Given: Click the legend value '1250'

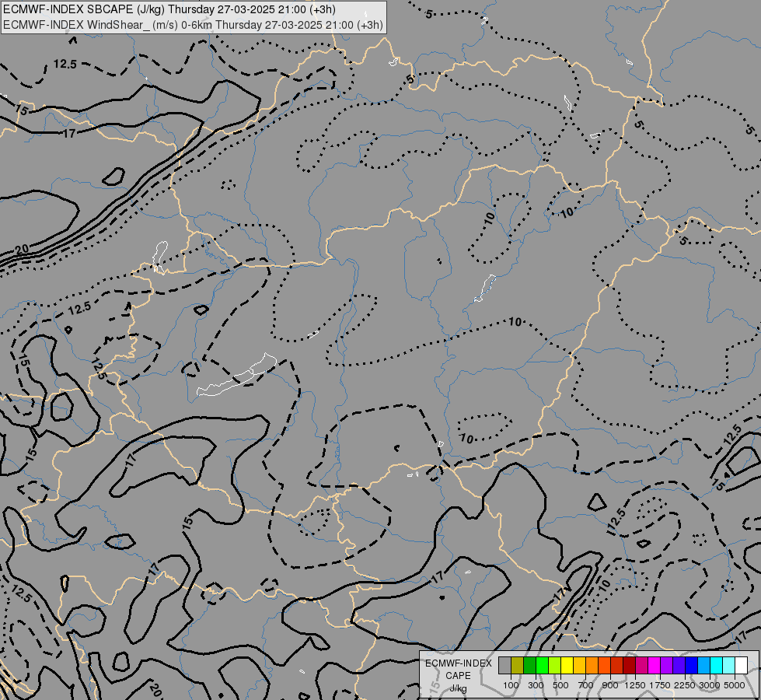Looking at the screenshot, I should tap(635, 685).
